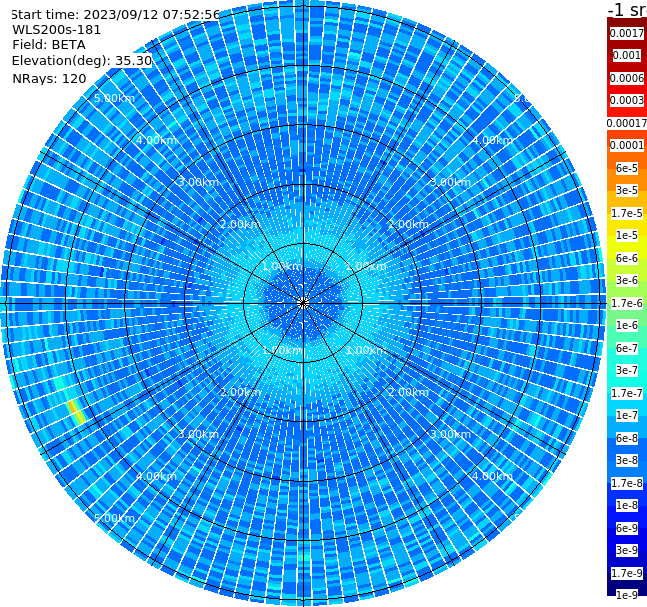The width and height of the screenshot is (647, 607).
Task: Select the 3e-6 colorbar label
Action: click(627, 280)
